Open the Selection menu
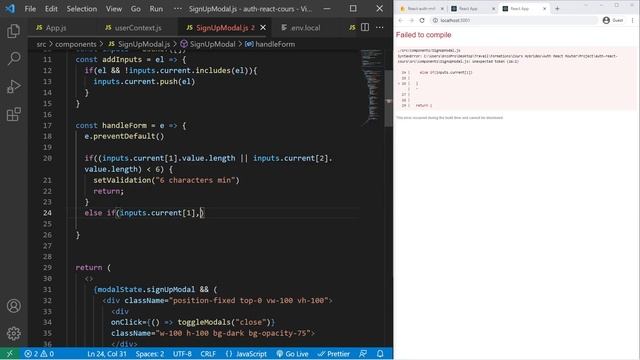640x360 pixels. pyautogui.click(x=82, y=9)
